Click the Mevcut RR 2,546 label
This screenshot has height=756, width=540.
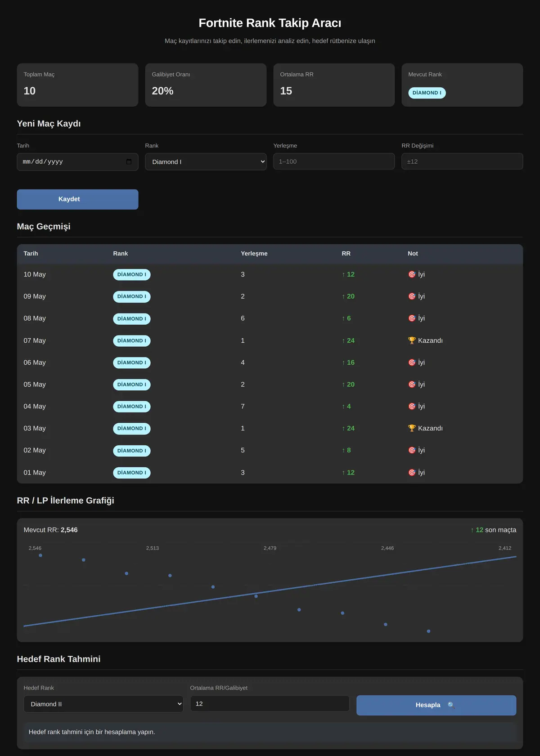tap(50, 530)
